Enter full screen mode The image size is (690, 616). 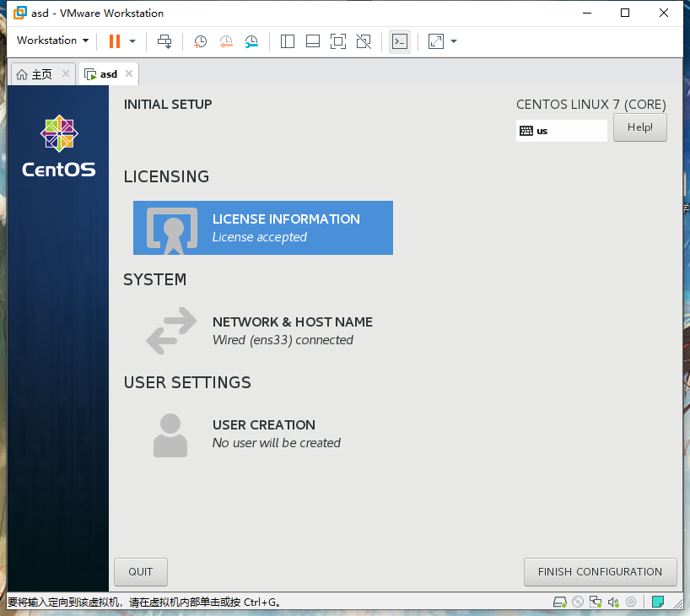coord(338,41)
